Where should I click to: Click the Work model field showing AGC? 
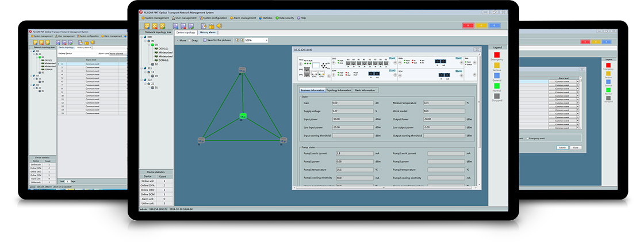(x=444, y=111)
